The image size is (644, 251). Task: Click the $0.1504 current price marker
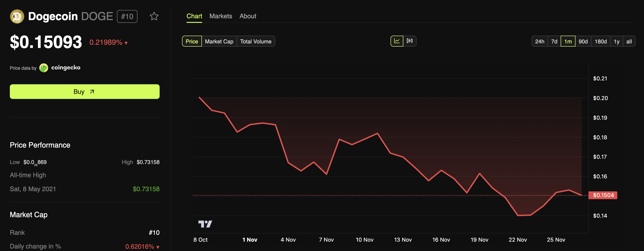coord(603,195)
